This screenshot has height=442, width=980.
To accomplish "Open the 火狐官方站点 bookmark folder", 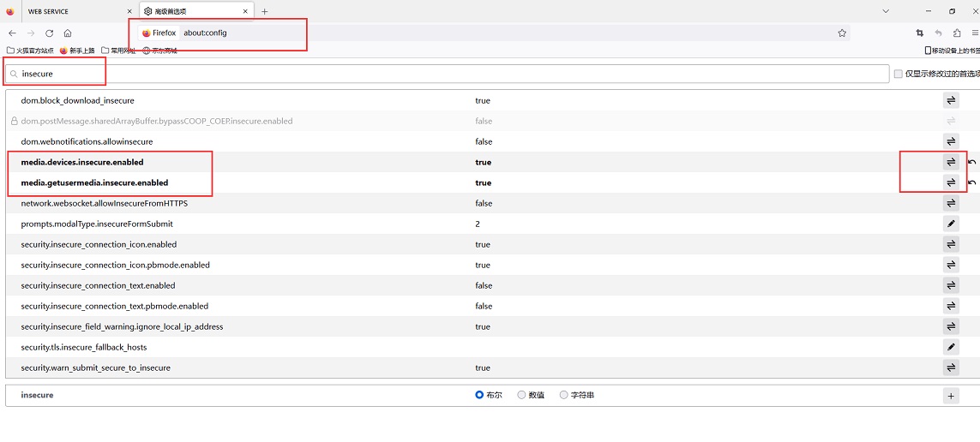I will pos(31,51).
